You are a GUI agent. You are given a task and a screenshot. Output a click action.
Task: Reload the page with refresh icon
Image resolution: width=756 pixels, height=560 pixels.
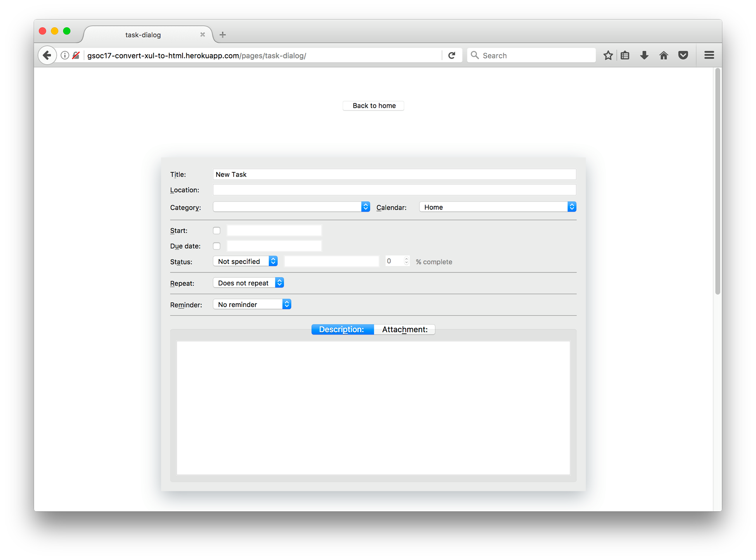451,55
